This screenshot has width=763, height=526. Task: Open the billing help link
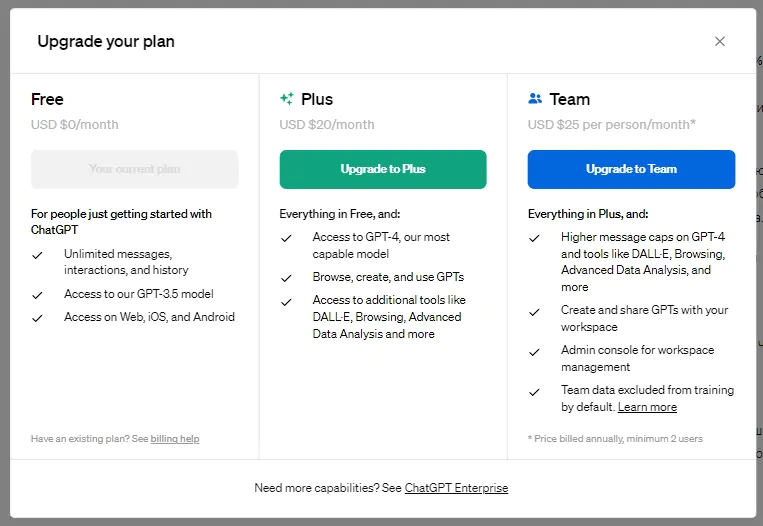(x=175, y=439)
